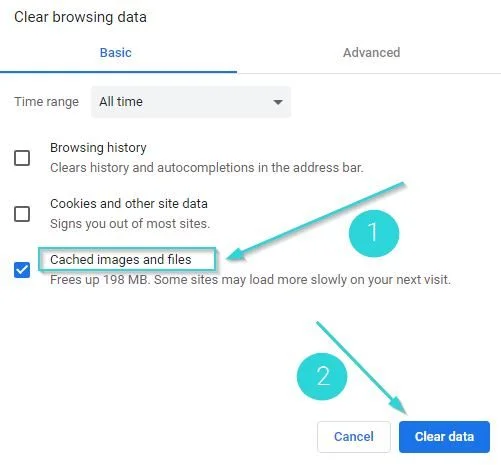Enable the Browsing history checkbox
This screenshot has width=501, height=465.
[22, 158]
